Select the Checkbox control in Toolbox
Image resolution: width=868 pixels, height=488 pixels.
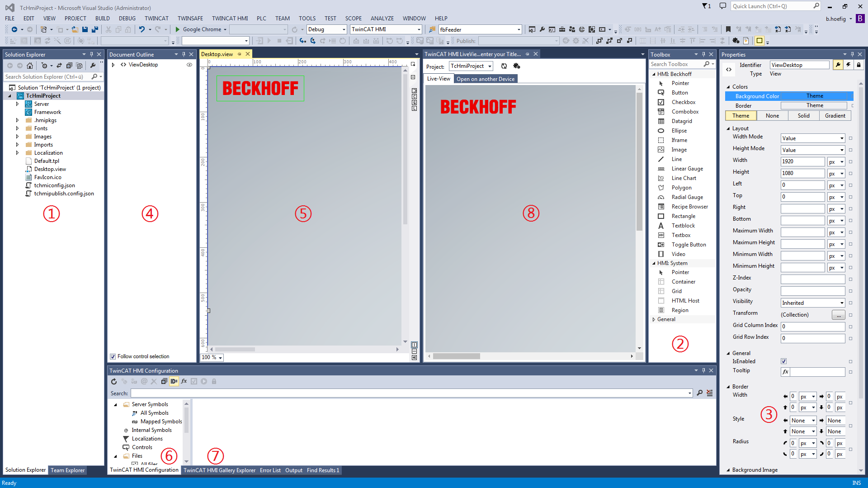click(683, 102)
